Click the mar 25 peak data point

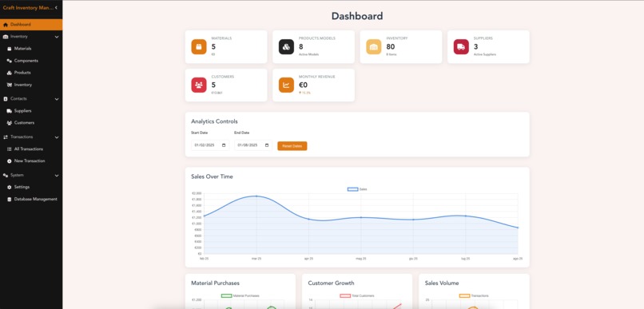pyautogui.click(x=256, y=196)
